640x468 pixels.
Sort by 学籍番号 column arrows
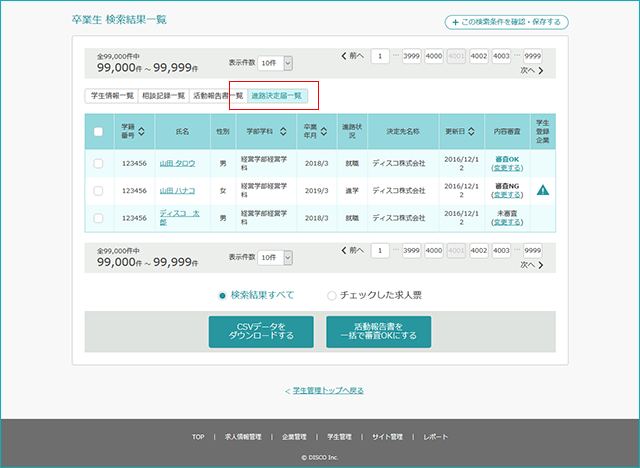pos(141,131)
